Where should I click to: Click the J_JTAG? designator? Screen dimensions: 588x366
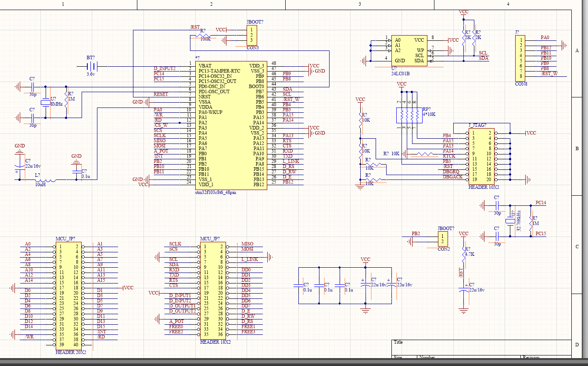(478, 126)
